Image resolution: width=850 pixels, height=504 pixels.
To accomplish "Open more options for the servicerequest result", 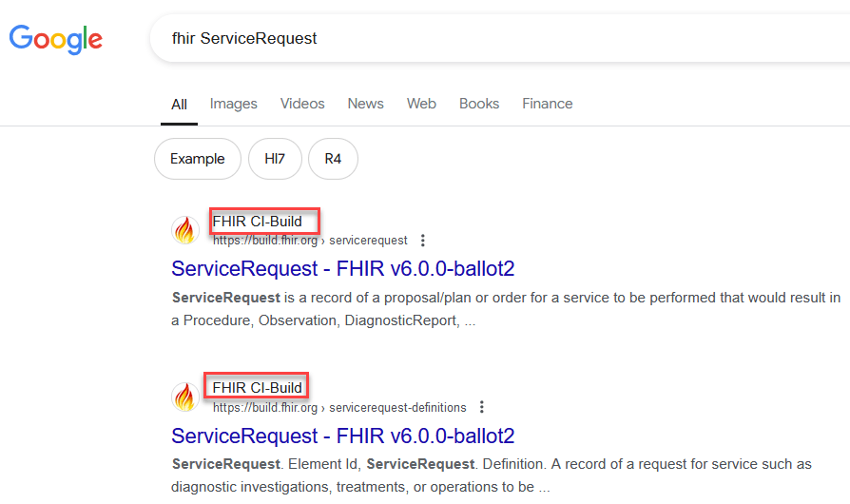I will 423,240.
